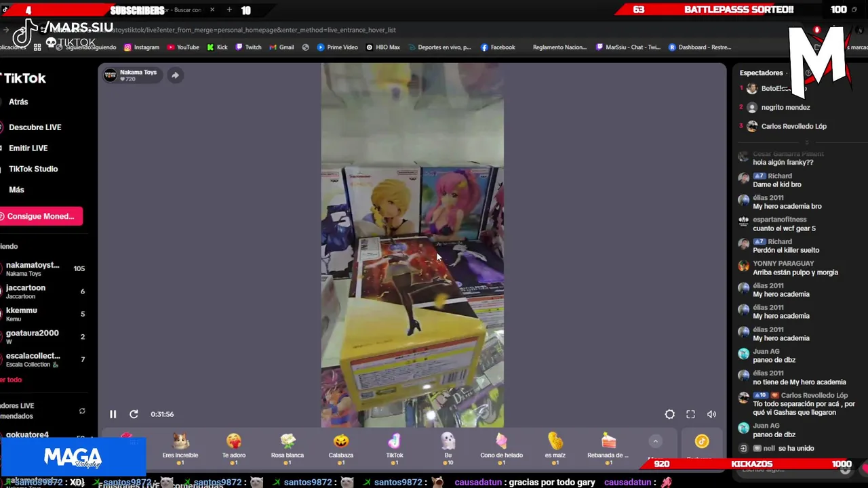868x488 pixels.
Task: Click espartanofitness chat username
Action: pyautogui.click(x=779, y=220)
